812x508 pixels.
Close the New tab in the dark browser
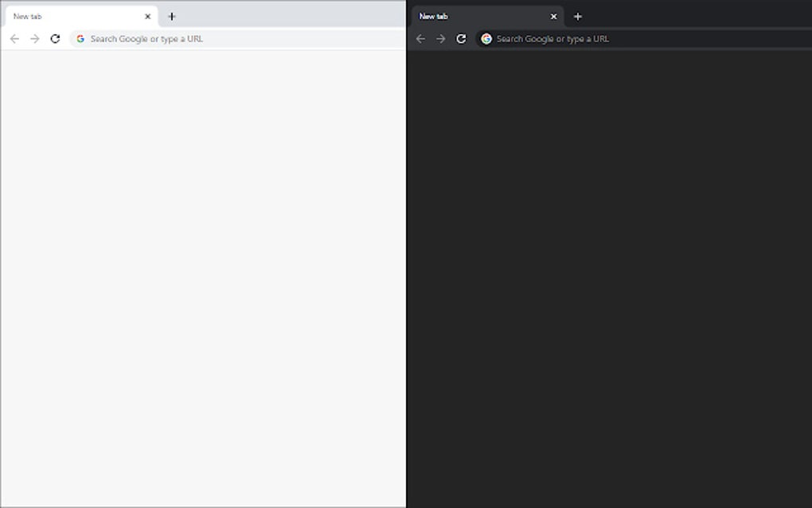click(553, 16)
